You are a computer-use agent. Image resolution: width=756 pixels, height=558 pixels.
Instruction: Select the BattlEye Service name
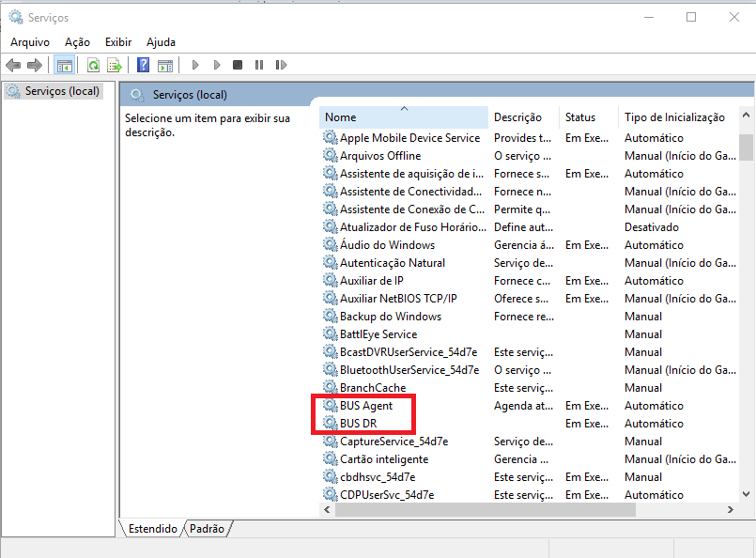[378, 334]
